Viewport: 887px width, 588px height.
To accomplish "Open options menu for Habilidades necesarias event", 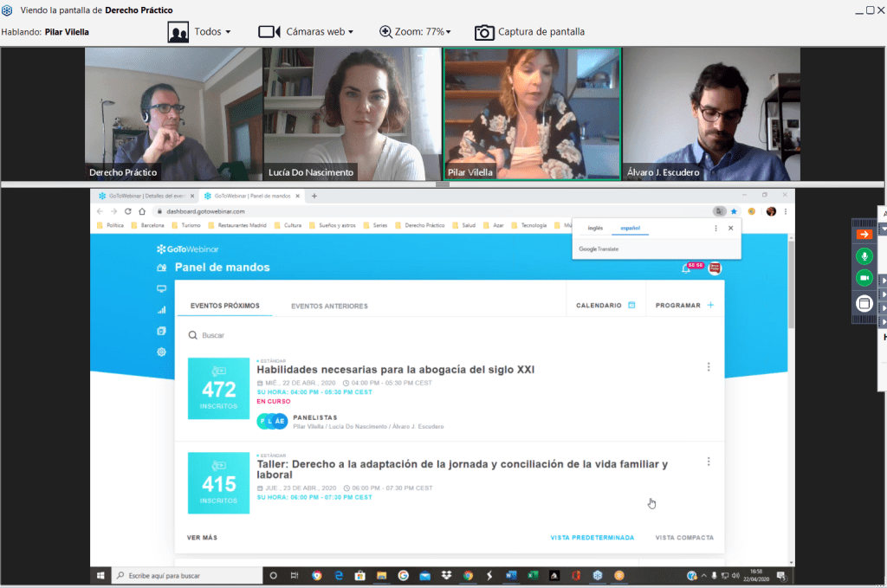I will [709, 367].
